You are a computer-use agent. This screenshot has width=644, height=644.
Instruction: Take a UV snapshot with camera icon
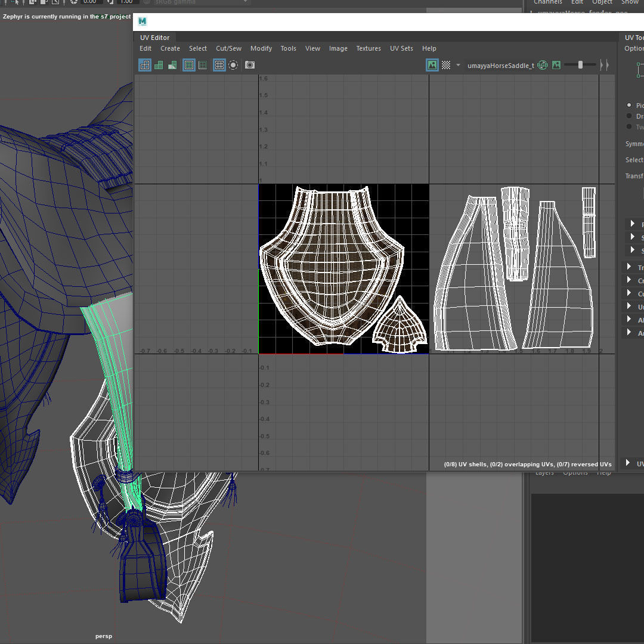point(250,65)
